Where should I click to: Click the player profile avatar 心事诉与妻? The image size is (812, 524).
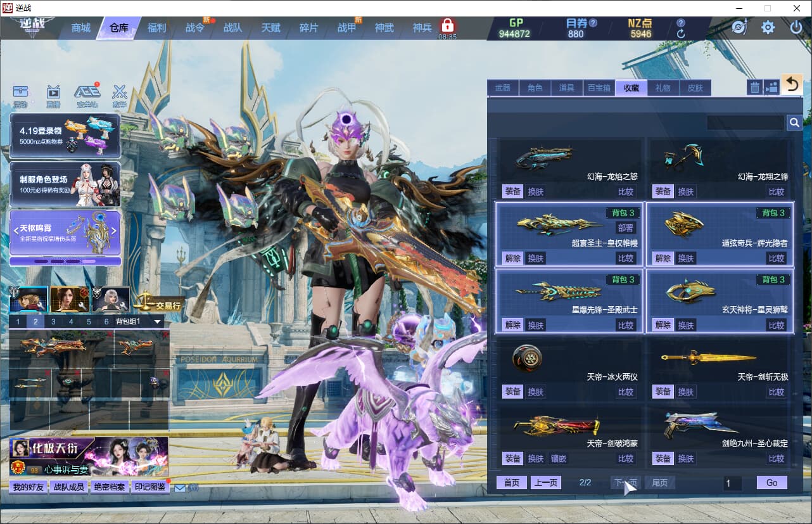tap(20, 448)
